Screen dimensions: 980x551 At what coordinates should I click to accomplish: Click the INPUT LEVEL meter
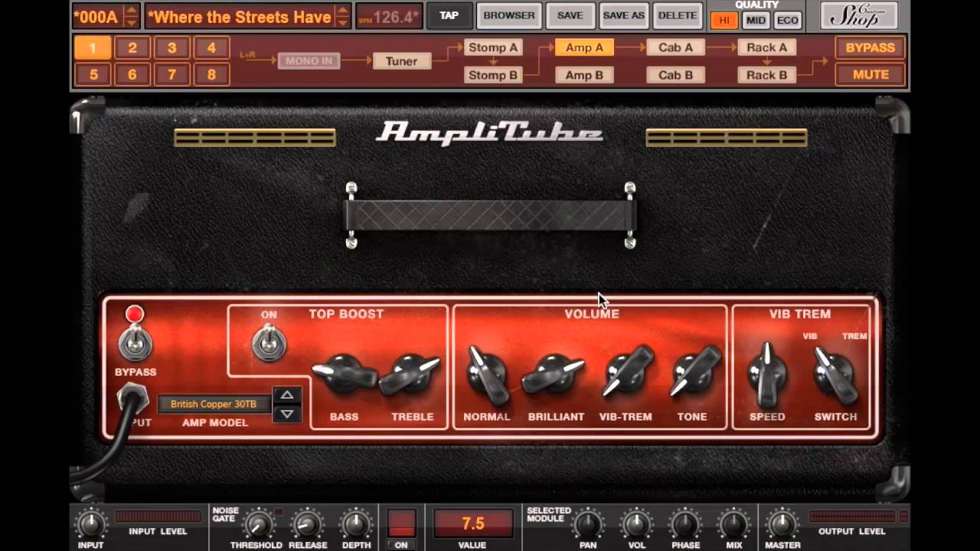click(158, 517)
